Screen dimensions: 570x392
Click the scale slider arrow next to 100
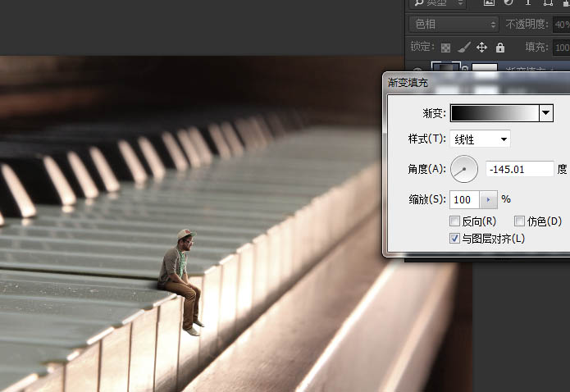tap(490, 199)
